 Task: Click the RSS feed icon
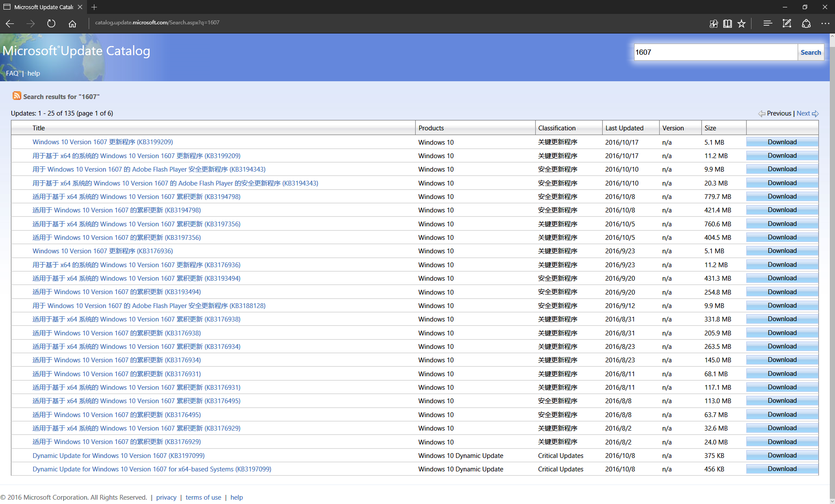17,96
